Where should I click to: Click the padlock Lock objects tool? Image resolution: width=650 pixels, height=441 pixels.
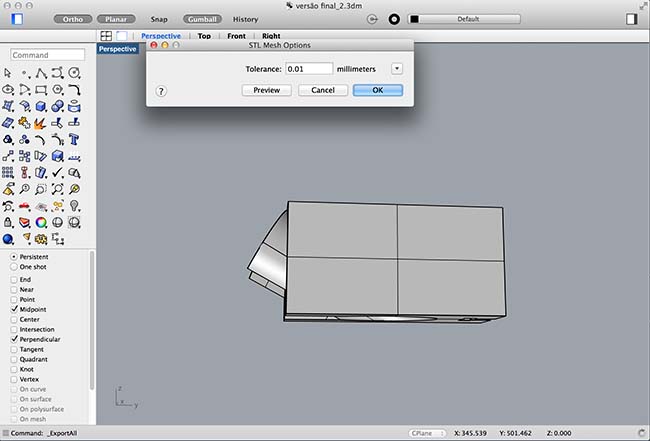point(7,223)
